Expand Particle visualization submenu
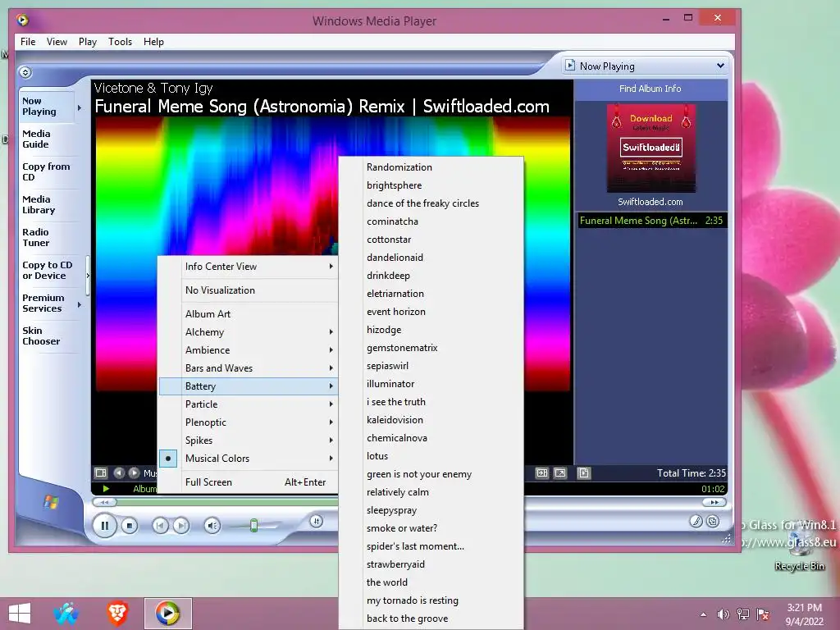Image resolution: width=840 pixels, height=630 pixels. (x=249, y=404)
